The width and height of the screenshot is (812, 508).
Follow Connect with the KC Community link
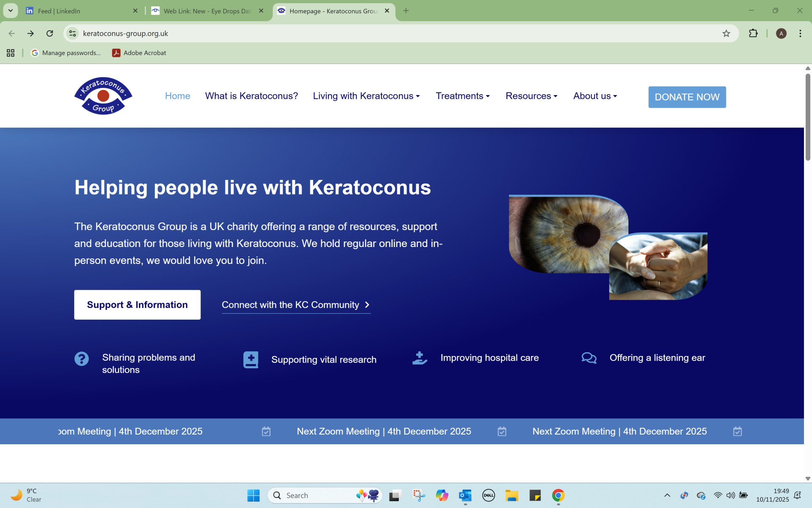tap(296, 305)
